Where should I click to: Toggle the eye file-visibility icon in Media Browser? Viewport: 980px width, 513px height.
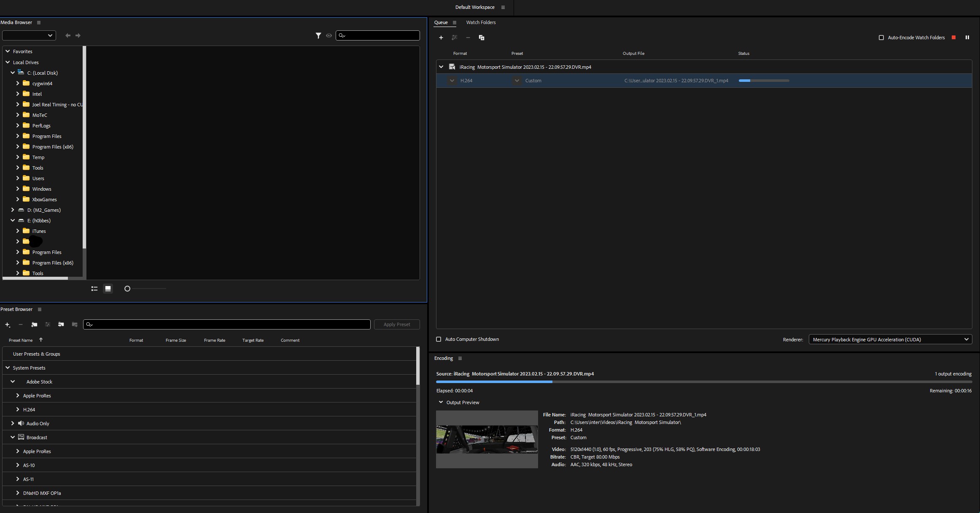[x=329, y=36]
